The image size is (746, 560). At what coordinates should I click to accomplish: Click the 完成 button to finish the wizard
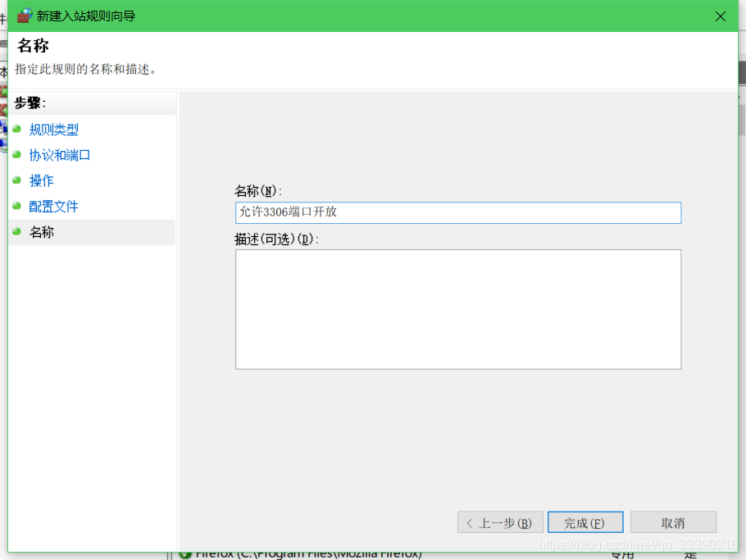coord(585,521)
